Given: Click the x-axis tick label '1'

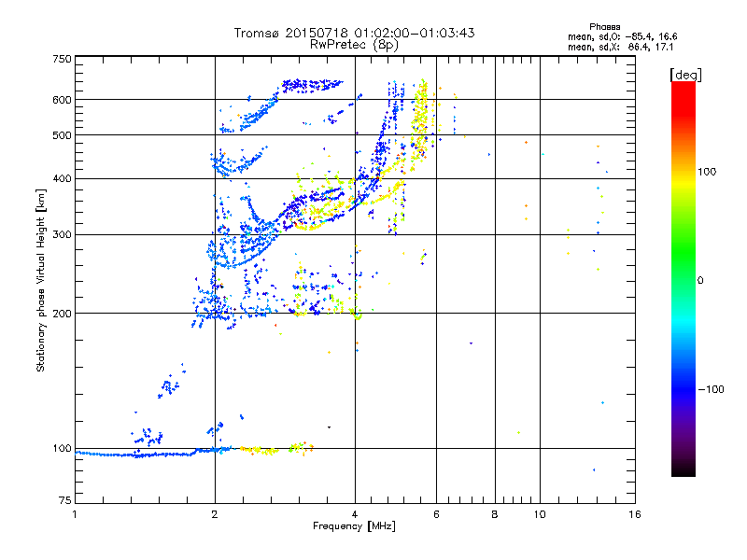Looking at the screenshot, I should point(75,514).
